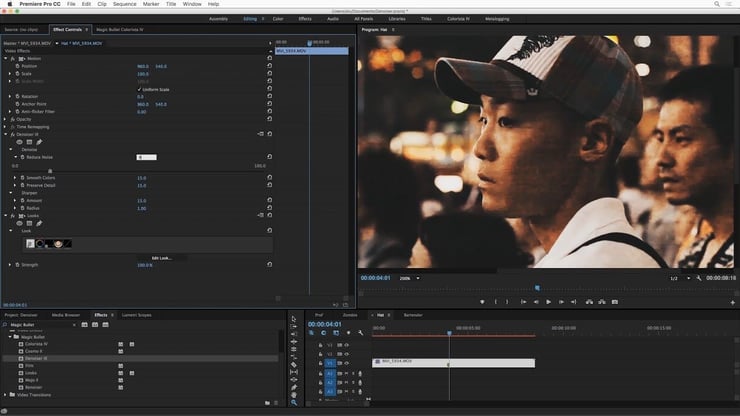Click the Reduce Noise slider handle
The image size is (740, 416).
(50, 170)
